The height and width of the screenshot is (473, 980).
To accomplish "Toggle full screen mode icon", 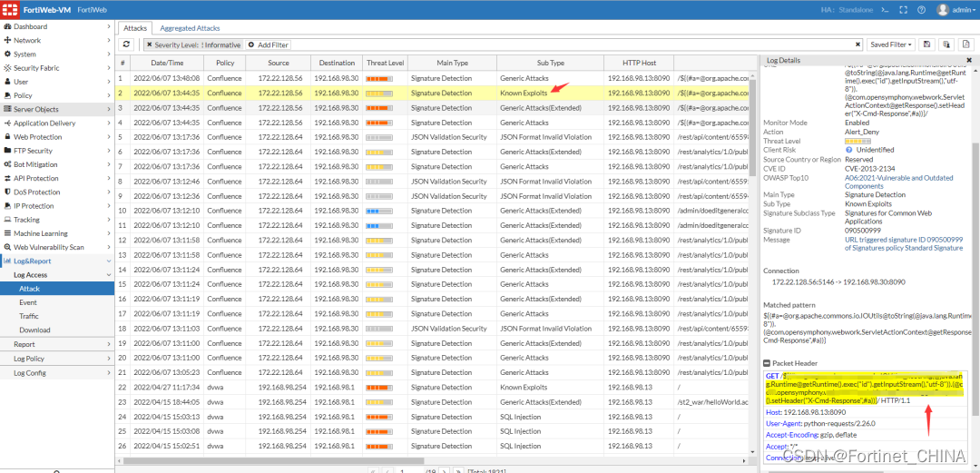I will click(903, 10).
